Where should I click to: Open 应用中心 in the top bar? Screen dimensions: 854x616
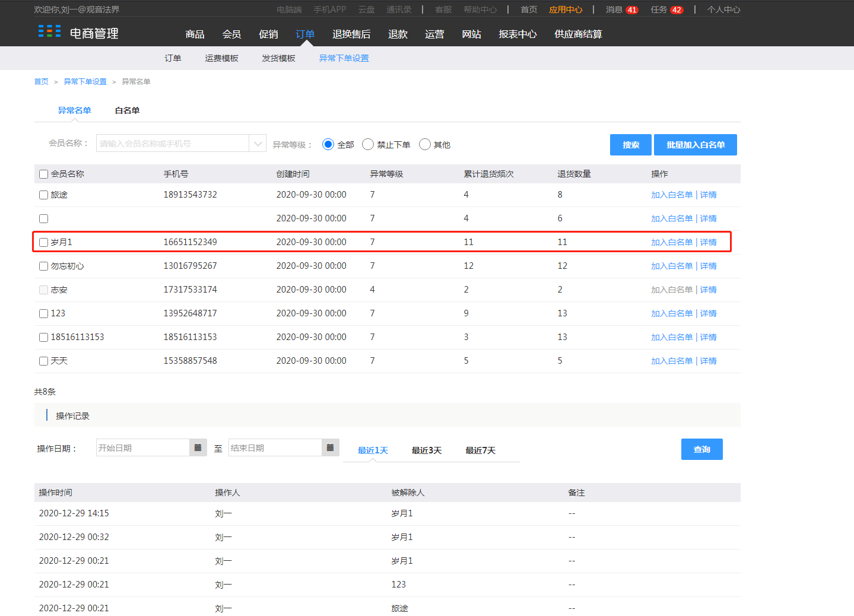coord(566,10)
